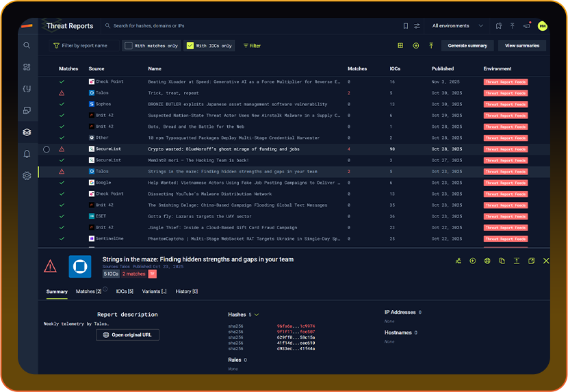This screenshot has width=568, height=392.
Task: Click the 'Filter by report name' field
Action: pyautogui.click(x=83, y=46)
